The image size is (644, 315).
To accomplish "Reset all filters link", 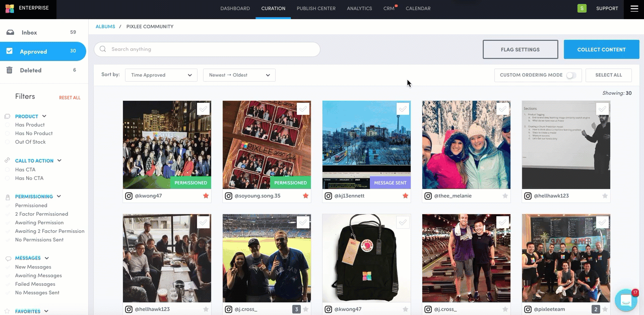I will pos(70,98).
